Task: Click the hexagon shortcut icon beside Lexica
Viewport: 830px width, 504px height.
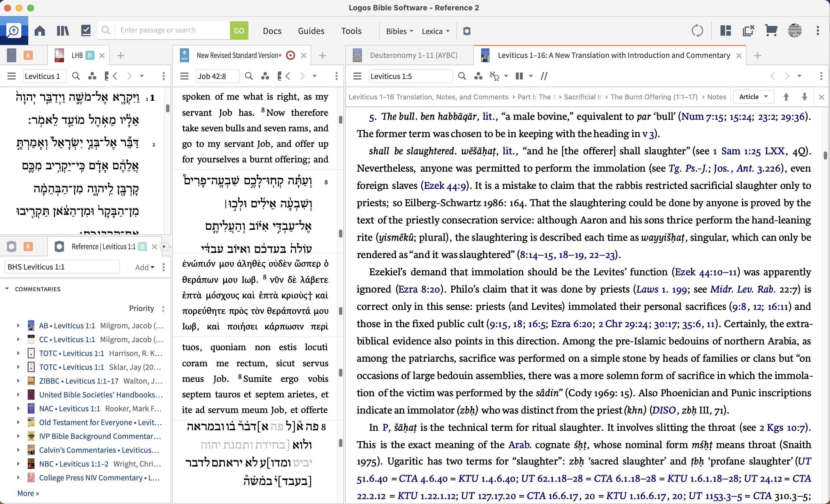Action: pos(467,31)
